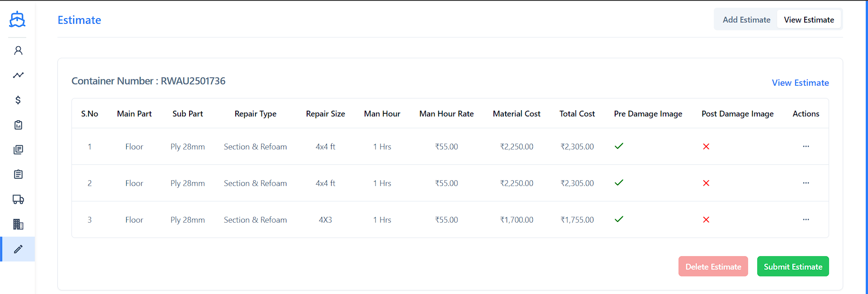Click the office building sidebar icon
The height and width of the screenshot is (294, 868).
coord(18,224)
